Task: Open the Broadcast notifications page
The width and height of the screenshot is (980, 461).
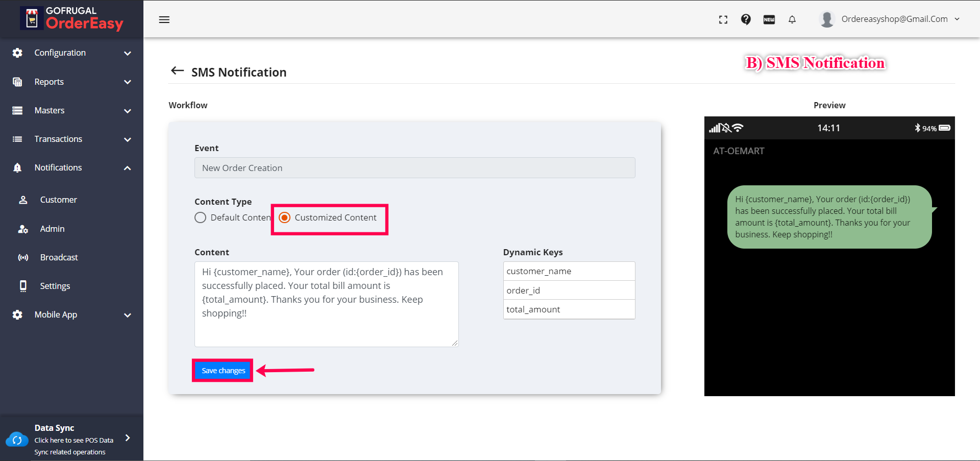Action: coord(59,257)
